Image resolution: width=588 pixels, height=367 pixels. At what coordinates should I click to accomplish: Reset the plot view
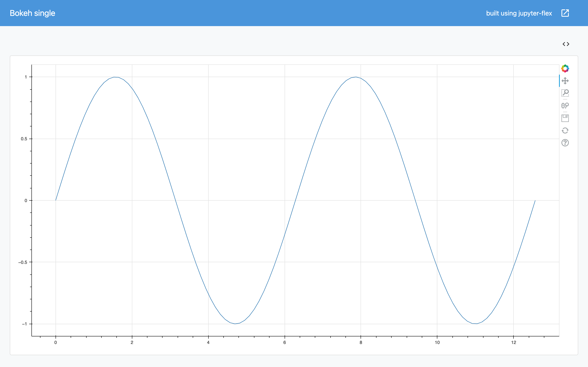point(565,130)
